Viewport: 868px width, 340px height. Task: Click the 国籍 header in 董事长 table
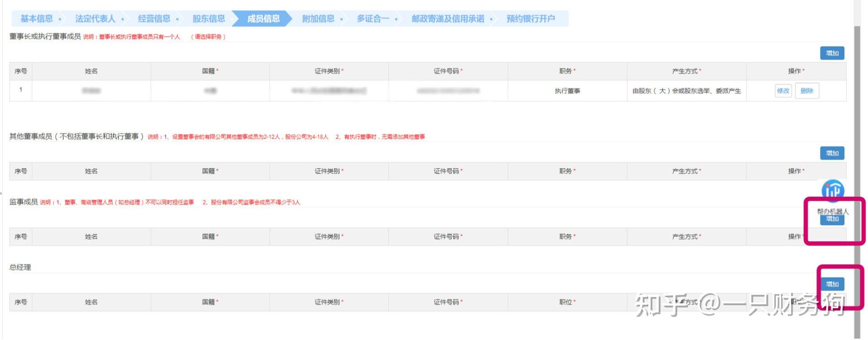pyautogui.click(x=210, y=71)
